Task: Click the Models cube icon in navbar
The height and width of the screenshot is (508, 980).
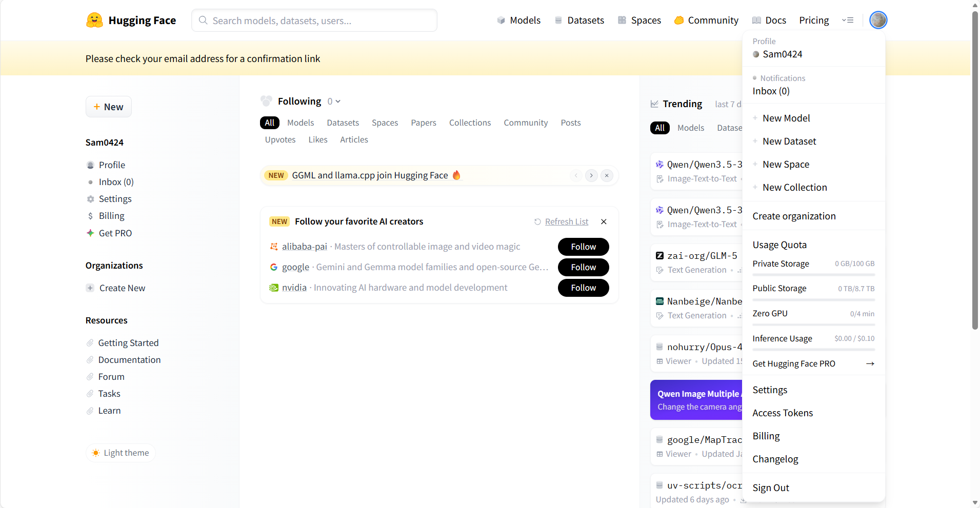Action: click(x=501, y=21)
